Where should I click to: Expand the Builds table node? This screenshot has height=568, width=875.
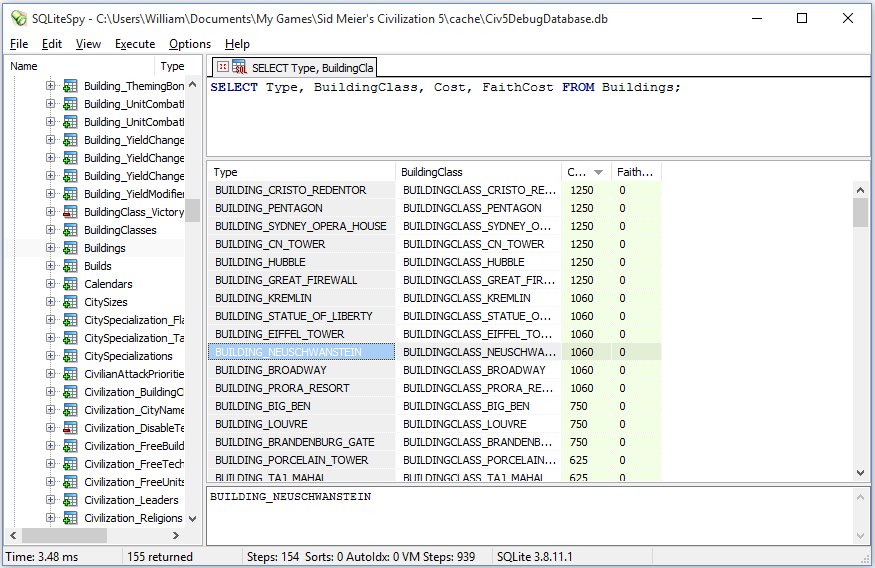(50, 266)
